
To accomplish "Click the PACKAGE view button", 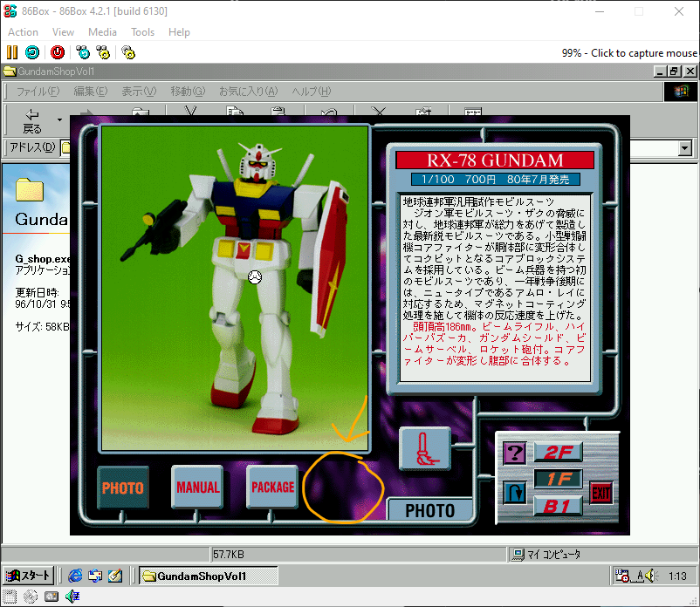I will click(x=272, y=487).
